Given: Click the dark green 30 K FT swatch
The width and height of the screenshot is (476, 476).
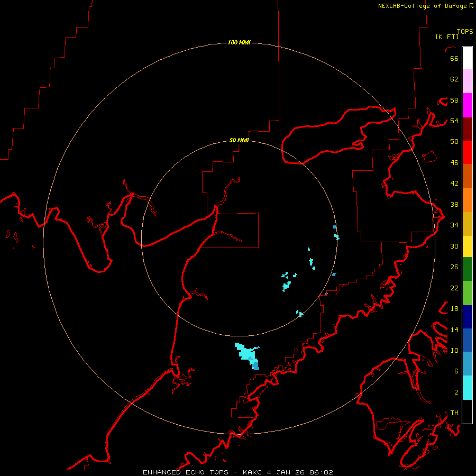Looking at the screenshot, I should (467, 269).
